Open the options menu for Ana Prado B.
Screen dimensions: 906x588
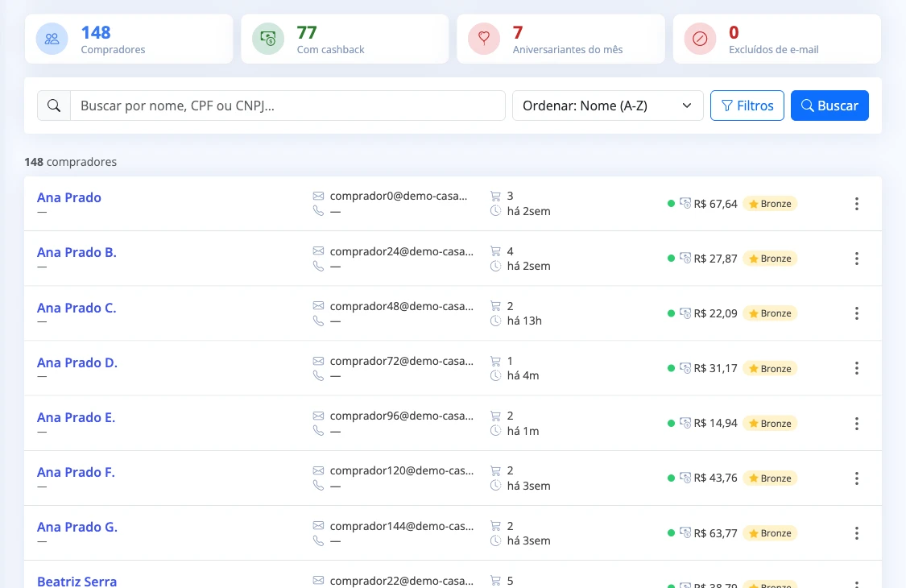857,259
